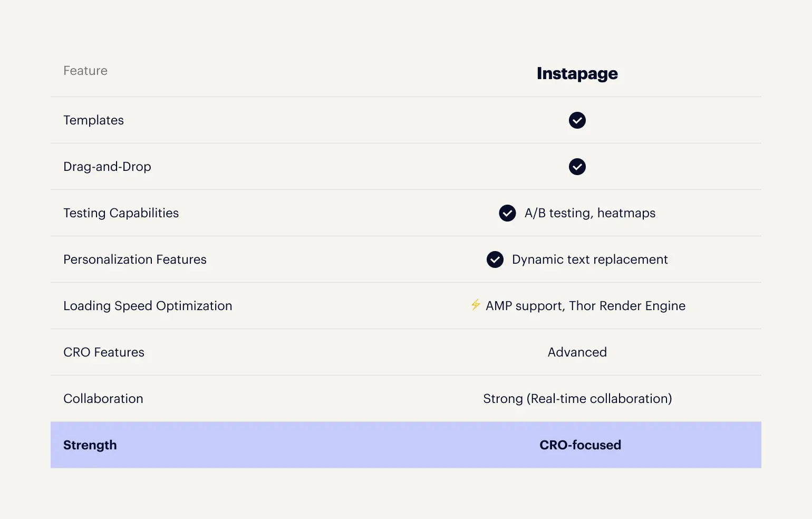Click the bold Strength label
This screenshot has width=812, height=519.
[90, 445]
